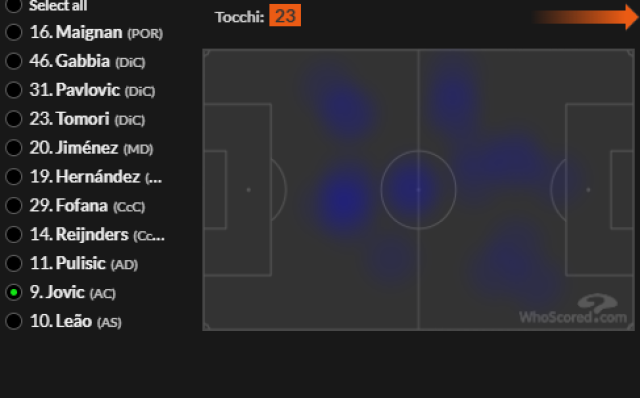The height and width of the screenshot is (398, 640).
Task: Toggle the Select all radio button
Action: coord(14,6)
